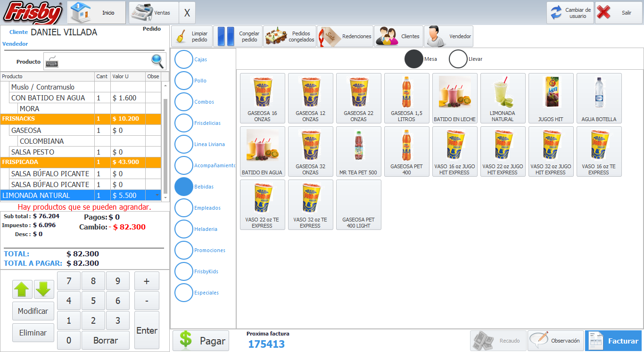Freeze the order with Congelar pedido
Image resolution: width=644 pixels, height=352 pixels.
click(238, 36)
